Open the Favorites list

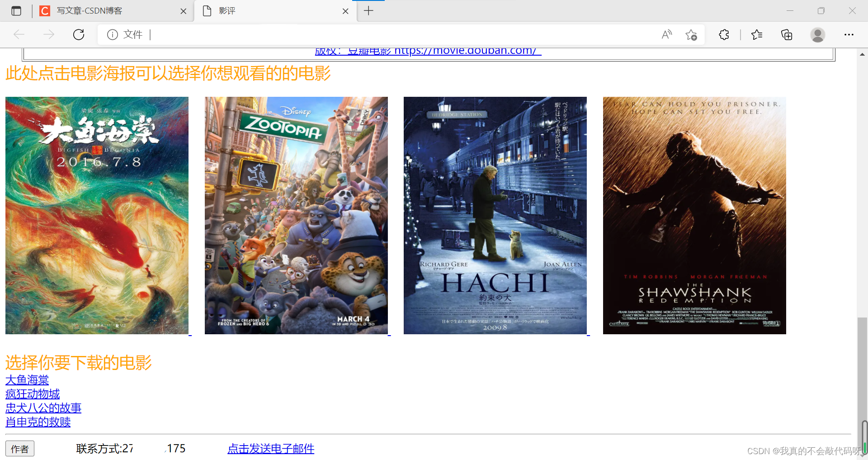(x=757, y=34)
